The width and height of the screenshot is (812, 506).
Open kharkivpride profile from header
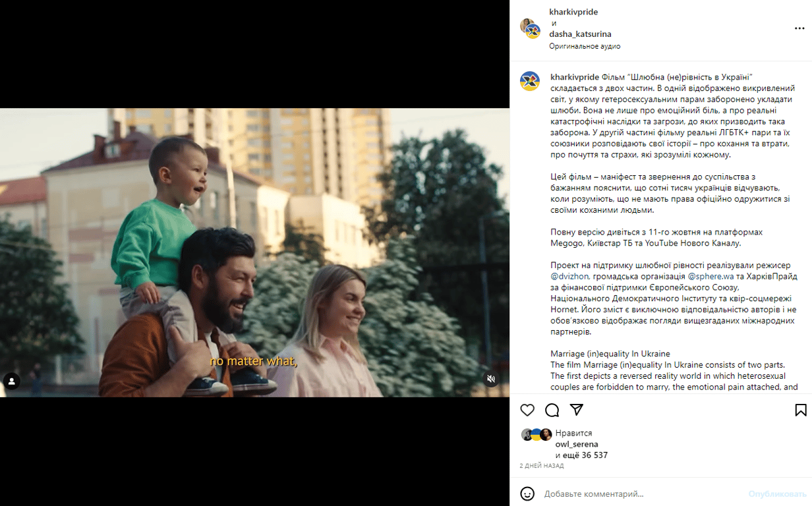[573, 12]
